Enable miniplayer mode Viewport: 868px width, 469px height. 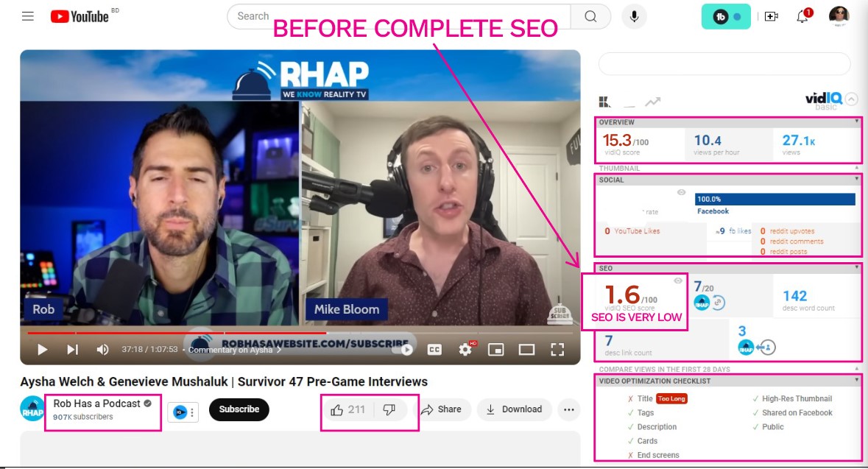(x=495, y=350)
